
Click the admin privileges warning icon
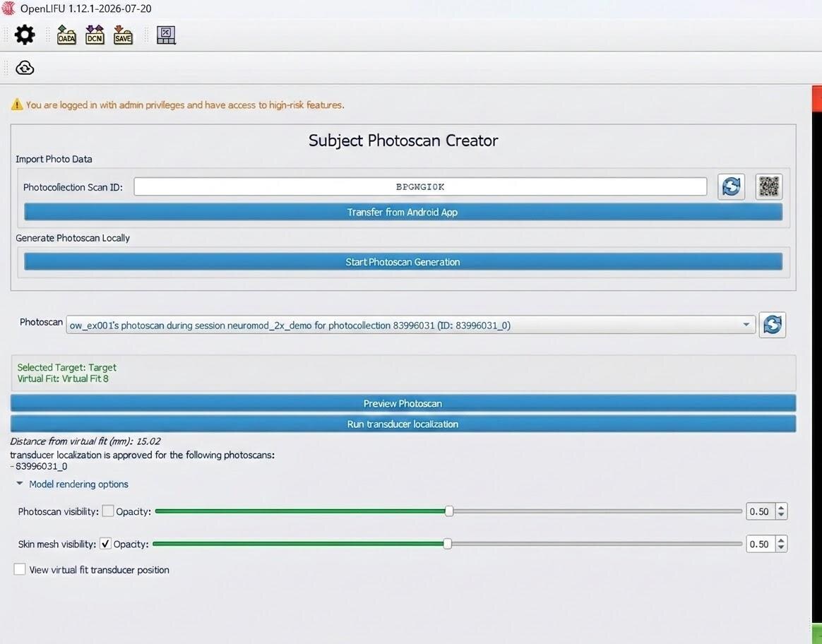17,105
